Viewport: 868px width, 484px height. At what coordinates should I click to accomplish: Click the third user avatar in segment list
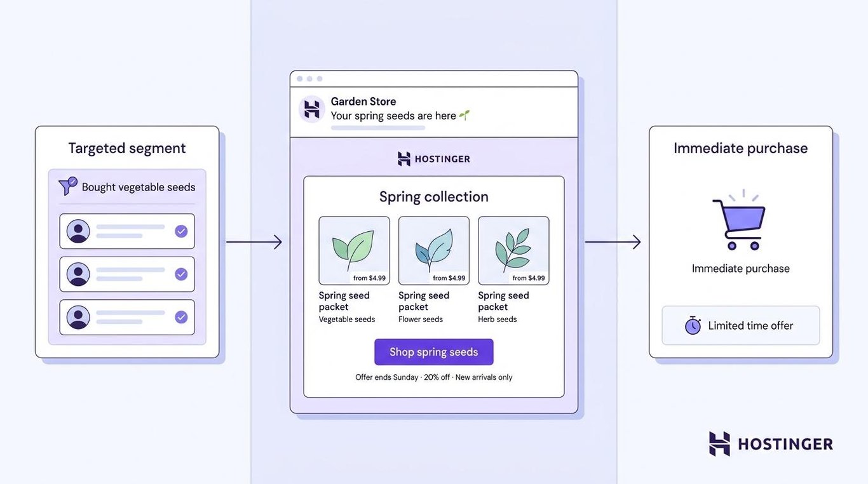(x=78, y=317)
